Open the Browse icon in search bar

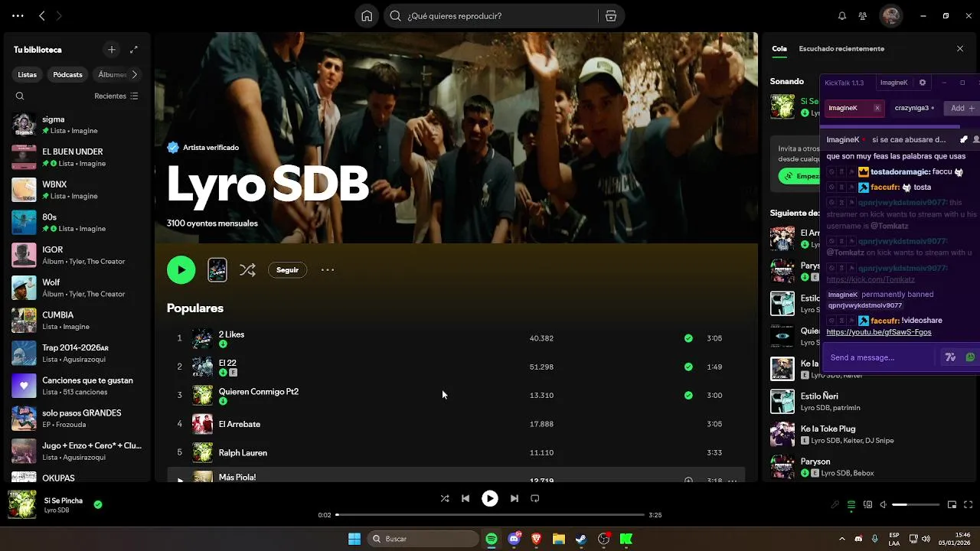tap(610, 16)
